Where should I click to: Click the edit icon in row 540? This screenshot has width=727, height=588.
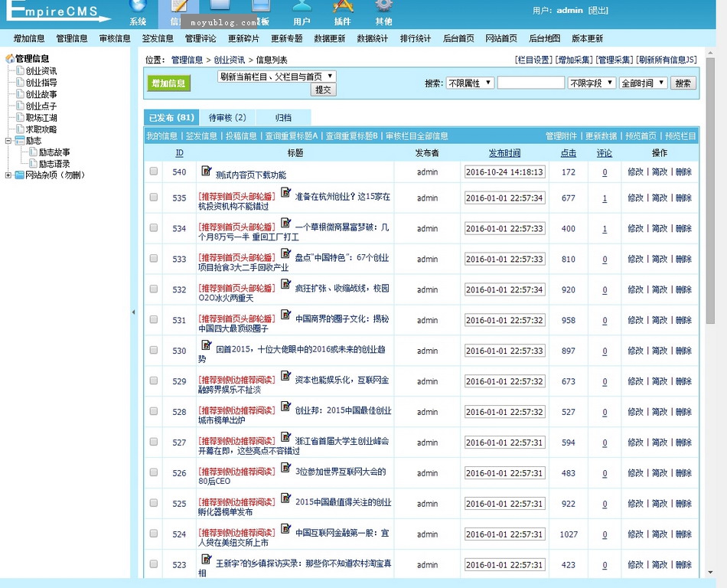(207, 171)
